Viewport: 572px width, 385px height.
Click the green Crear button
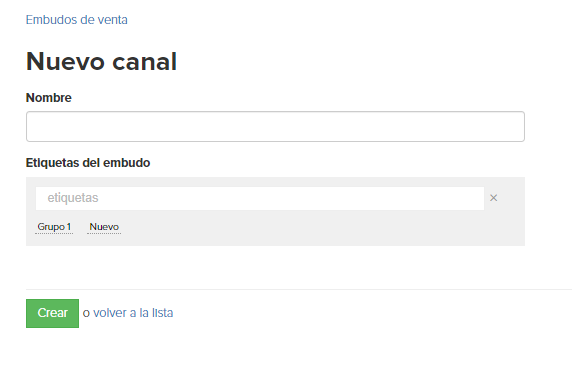tap(52, 313)
